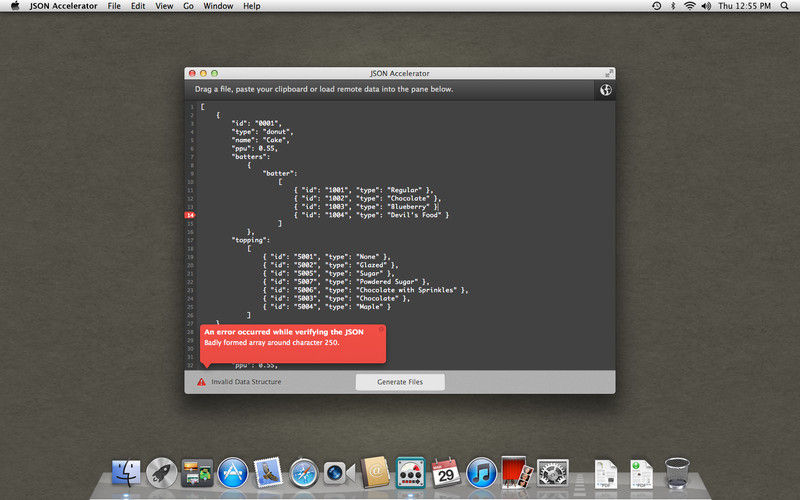
Task: Open the Edit menu
Action: tap(138, 6)
